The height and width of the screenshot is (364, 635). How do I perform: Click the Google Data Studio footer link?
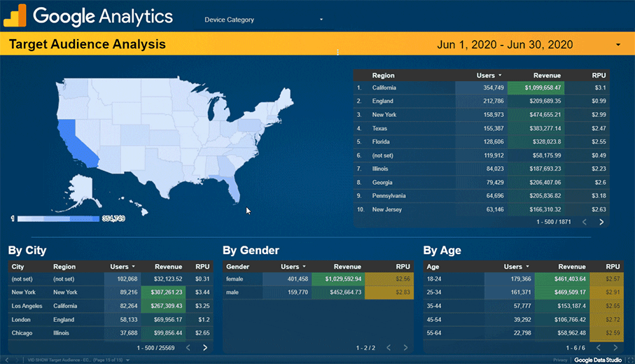598,360
